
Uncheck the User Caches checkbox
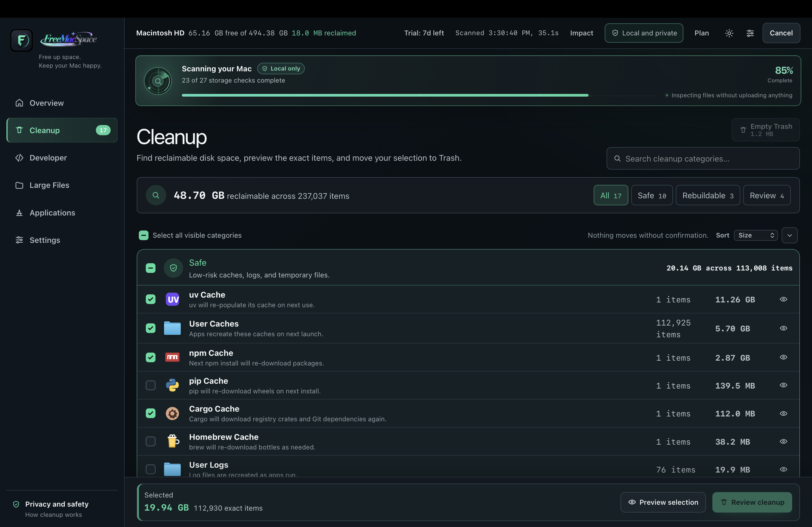point(150,328)
